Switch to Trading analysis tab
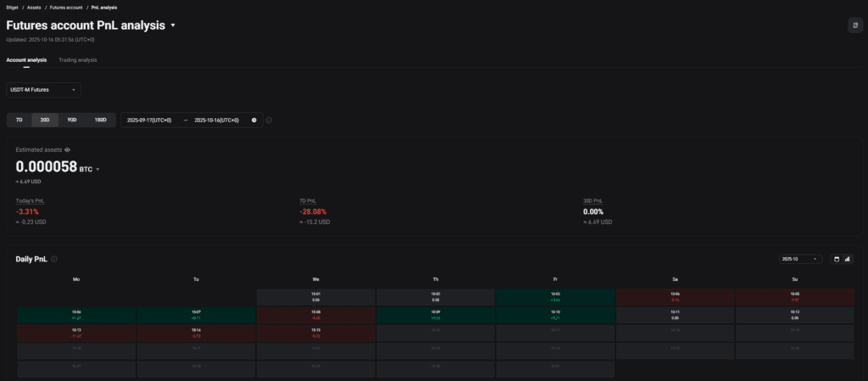This screenshot has height=381, width=868. pos(78,60)
